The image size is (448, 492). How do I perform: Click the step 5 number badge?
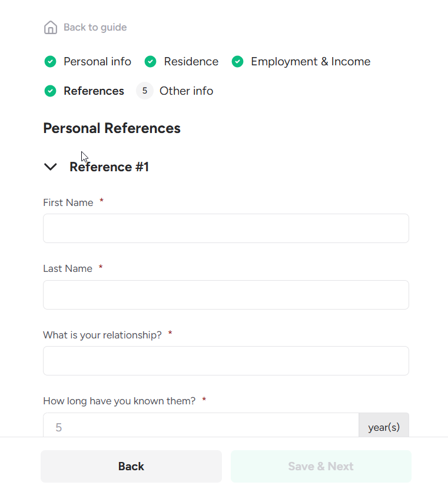(145, 91)
